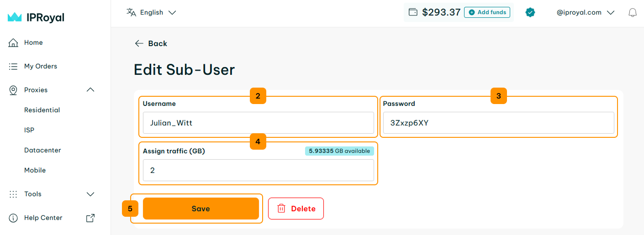Open the notifications bell icon
Screen dimensions: 644x235
pyautogui.click(x=633, y=13)
